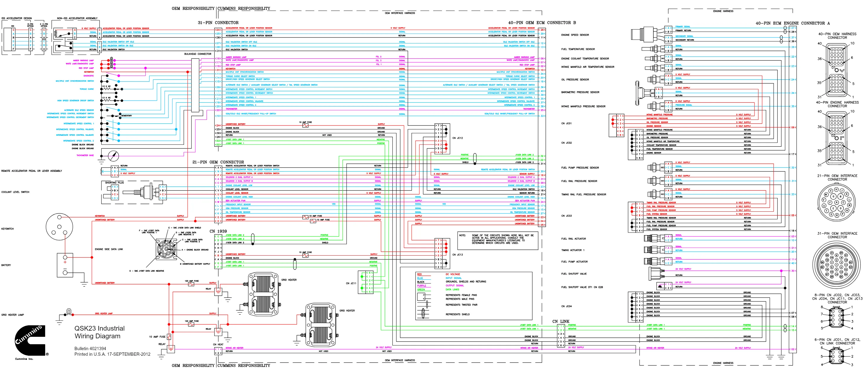
Task: Select the 'Bulletin 4021394' text
Action: [x=90, y=348]
